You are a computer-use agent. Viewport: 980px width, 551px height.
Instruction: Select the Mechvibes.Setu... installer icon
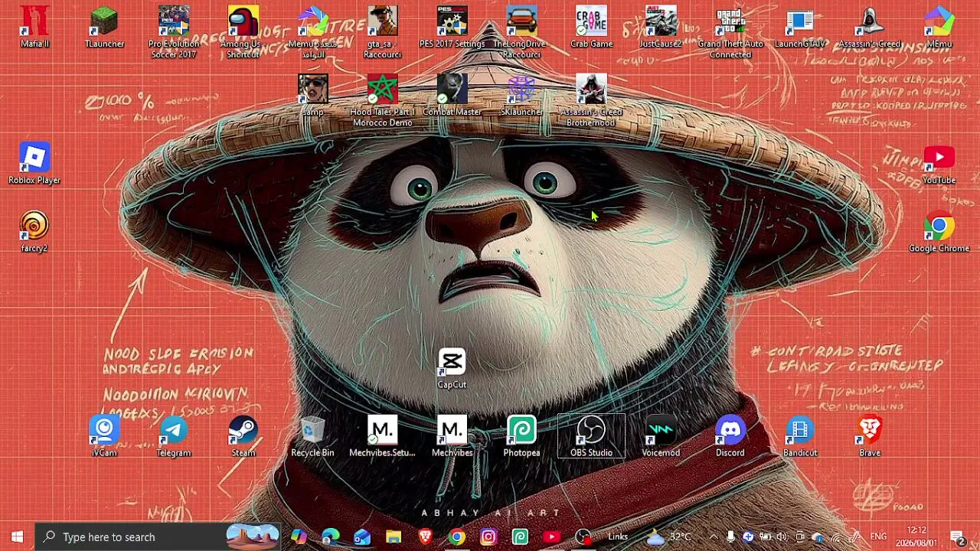(382, 436)
